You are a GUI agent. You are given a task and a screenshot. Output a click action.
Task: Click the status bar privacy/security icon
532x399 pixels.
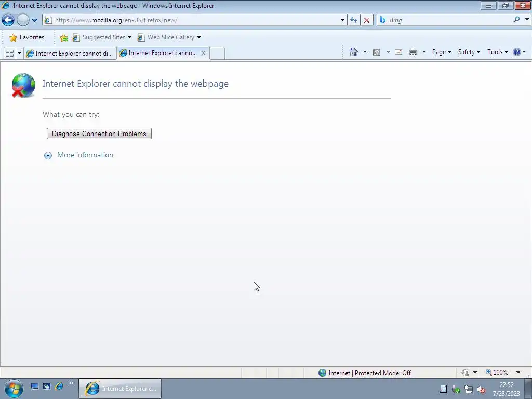465,373
